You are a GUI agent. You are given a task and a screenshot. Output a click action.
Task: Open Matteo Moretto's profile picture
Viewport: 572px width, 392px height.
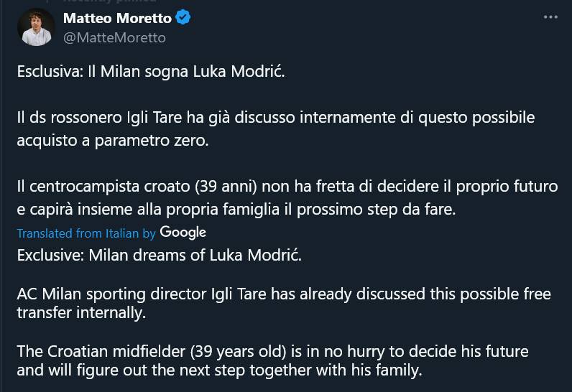(37, 27)
